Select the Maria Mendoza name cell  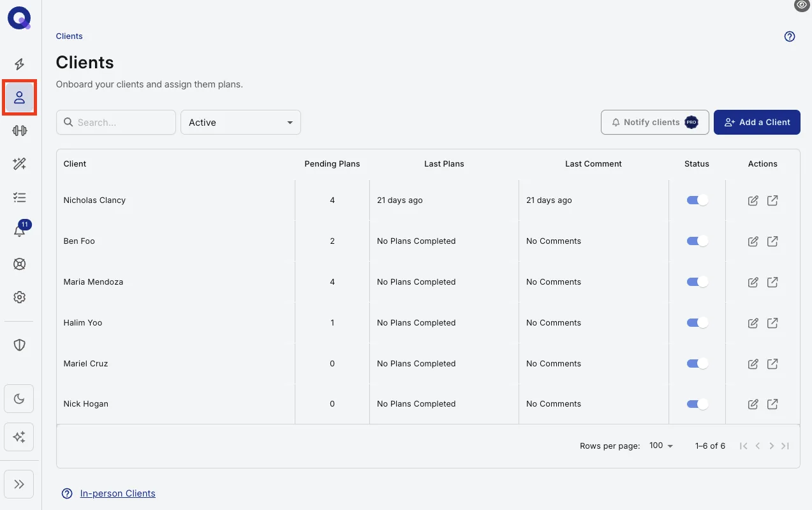[x=175, y=282]
